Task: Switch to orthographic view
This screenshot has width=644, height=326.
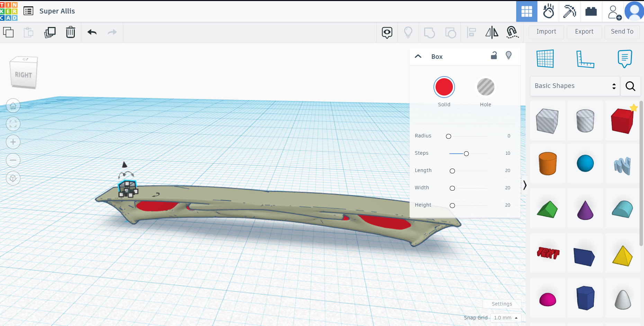Action: (13, 178)
